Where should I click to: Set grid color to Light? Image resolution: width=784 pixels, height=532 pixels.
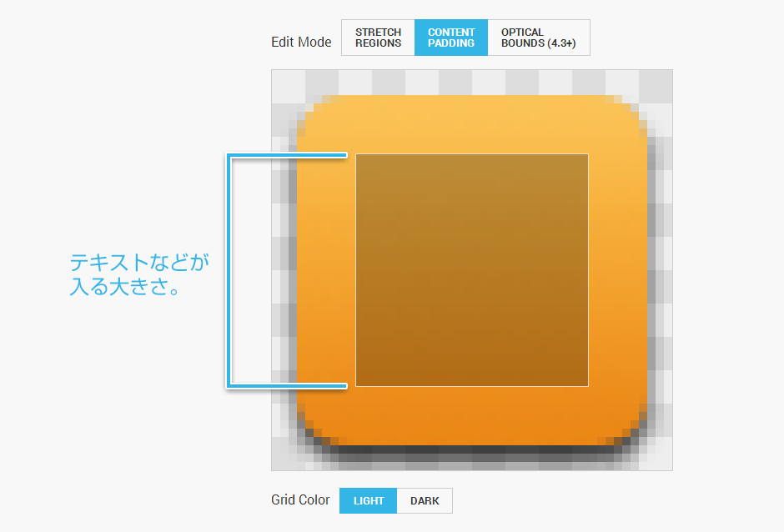tap(369, 500)
